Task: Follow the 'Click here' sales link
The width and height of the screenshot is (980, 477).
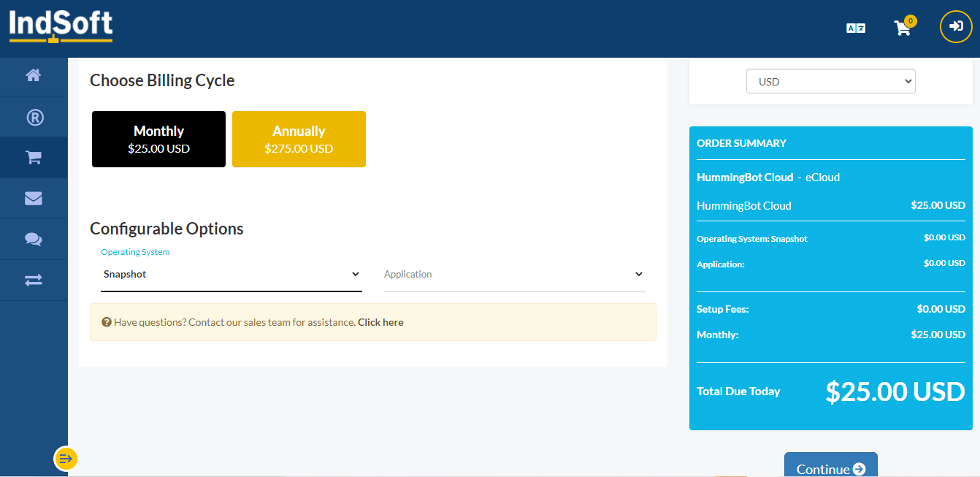Action: click(x=380, y=322)
